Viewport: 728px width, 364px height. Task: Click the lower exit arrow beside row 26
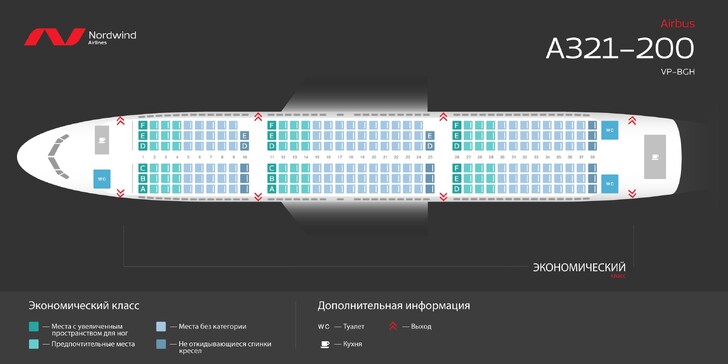443,197
